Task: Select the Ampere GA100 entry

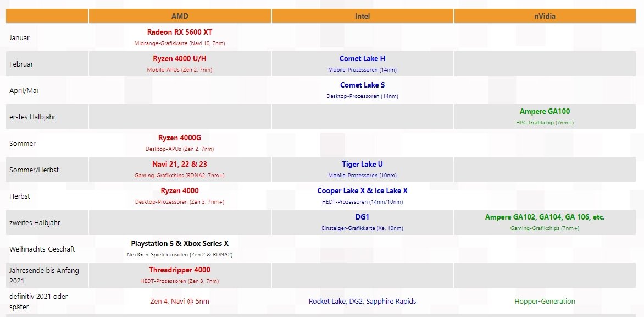Action: click(545, 111)
